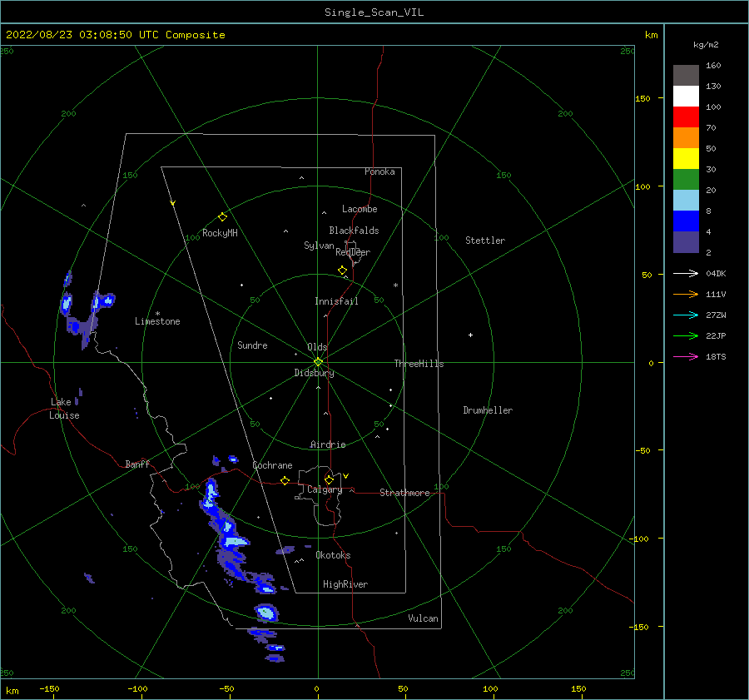Viewport: 749px width, 700px height.
Task: Click the Single_Scan_VIL title
Action: [374, 12]
